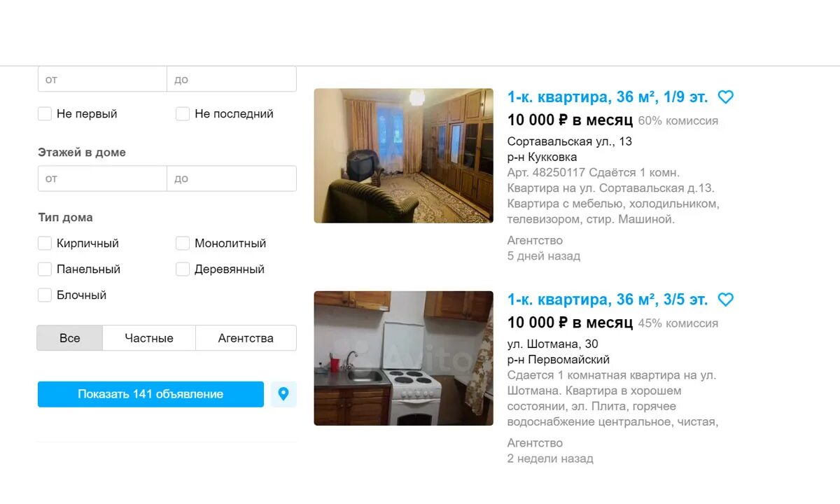
Task: Favorite the Сортавальская ул. apartment with the heart icon
Action: [726, 97]
